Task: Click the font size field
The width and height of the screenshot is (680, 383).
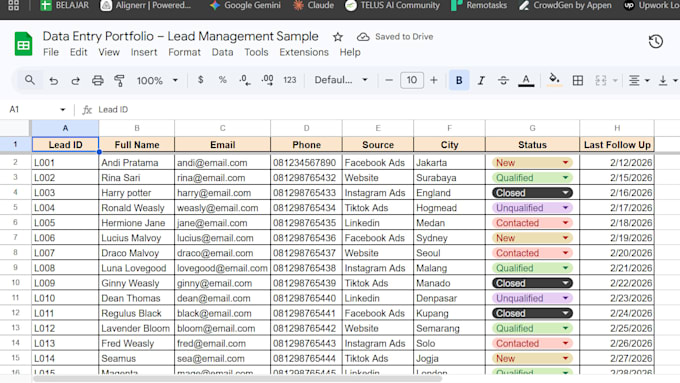Action: click(x=412, y=80)
